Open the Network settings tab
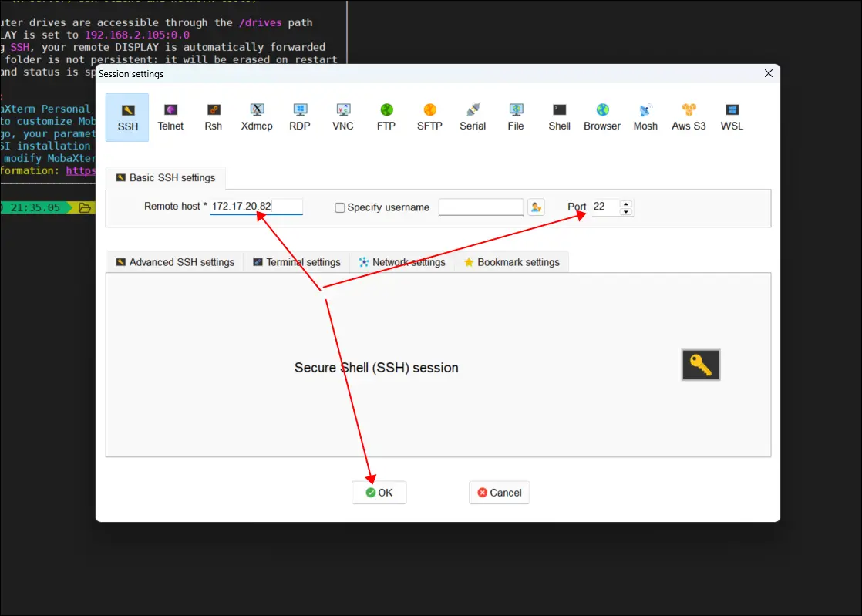The height and width of the screenshot is (616, 862). point(402,262)
